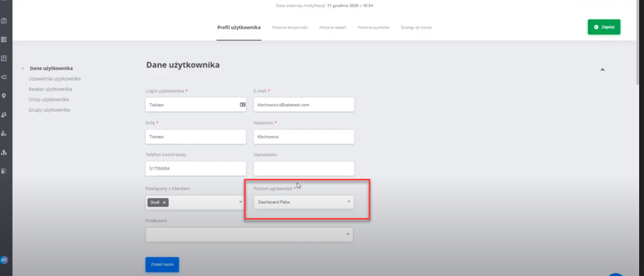Click the Dane użytkownika heading
644x276 pixels.
coord(183,65)
